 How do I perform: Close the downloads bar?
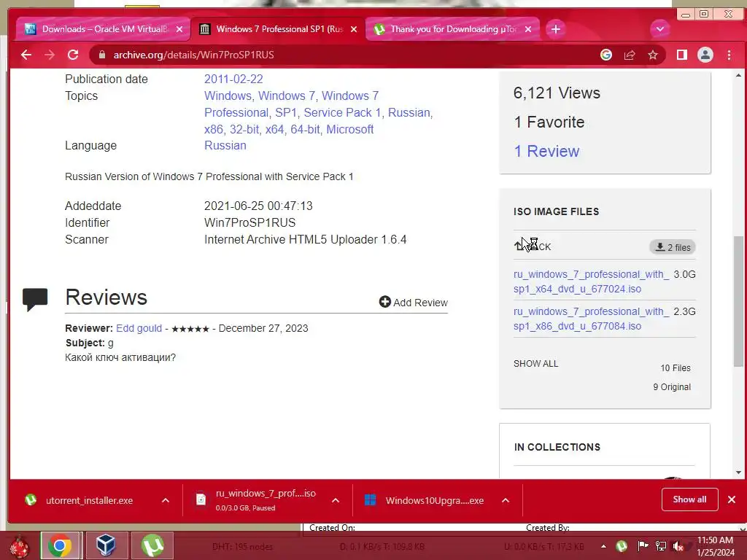[732, 499]
